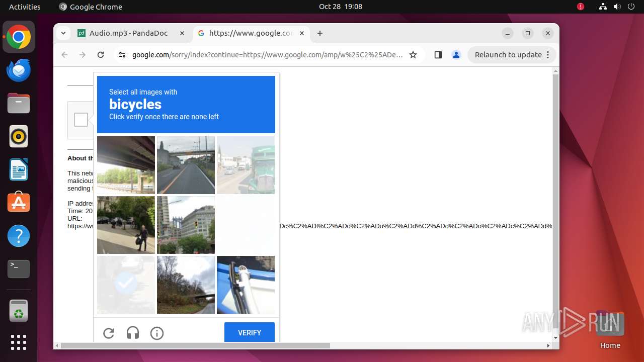Open Chrome's three-dot menu
The width and height of the screenshot is (644, 362).
coord(548,55)
